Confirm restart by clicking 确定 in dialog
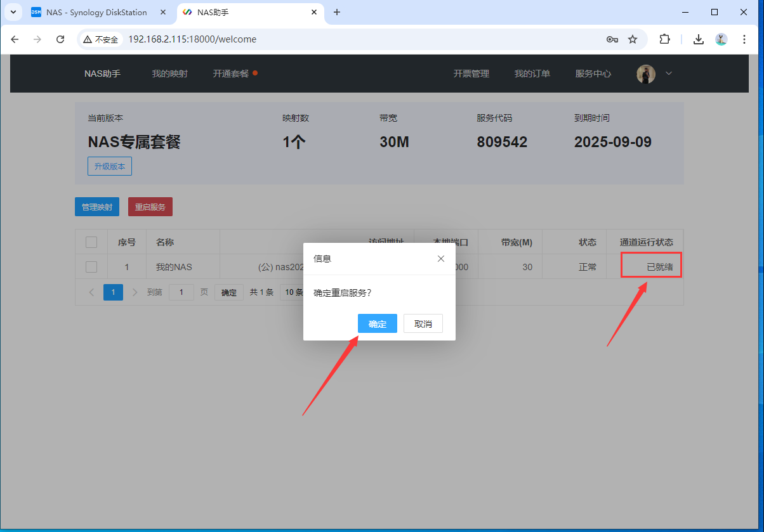 coord(378,323)
